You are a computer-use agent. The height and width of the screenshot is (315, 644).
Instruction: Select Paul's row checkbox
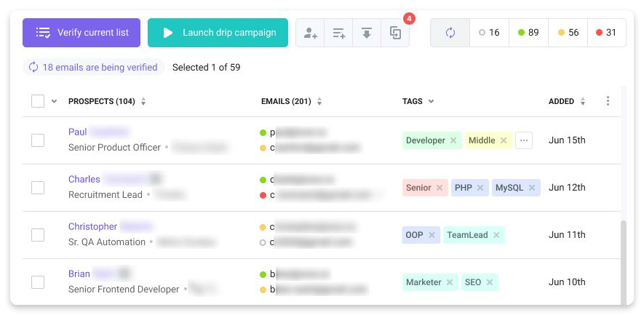[38, 140]
